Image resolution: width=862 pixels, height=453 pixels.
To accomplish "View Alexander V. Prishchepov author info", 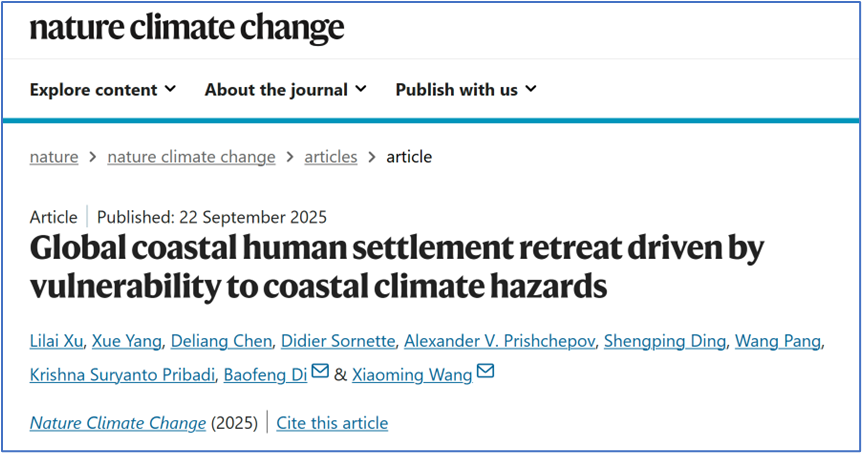I will pyautogui.click(x=500, y=342).
